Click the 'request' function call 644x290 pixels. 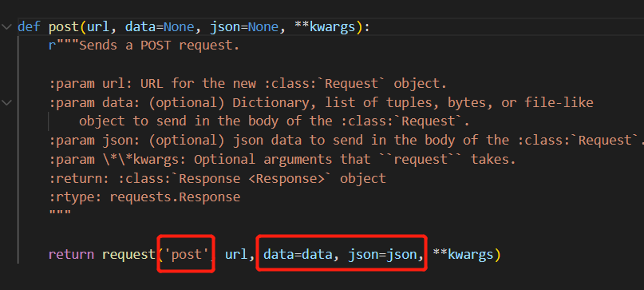point(128,255)
